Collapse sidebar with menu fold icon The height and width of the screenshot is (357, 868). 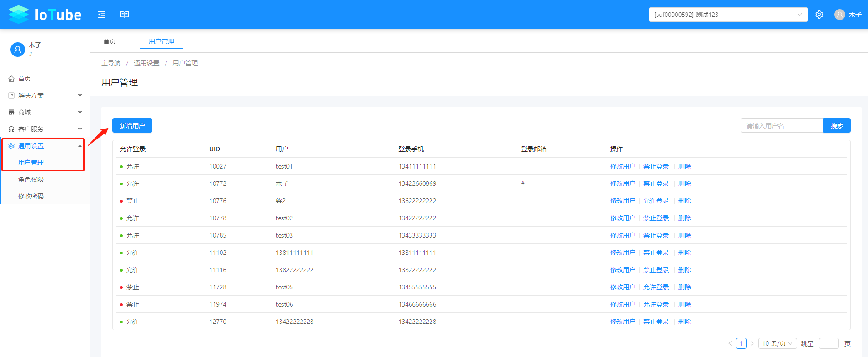tap(102, 15)
